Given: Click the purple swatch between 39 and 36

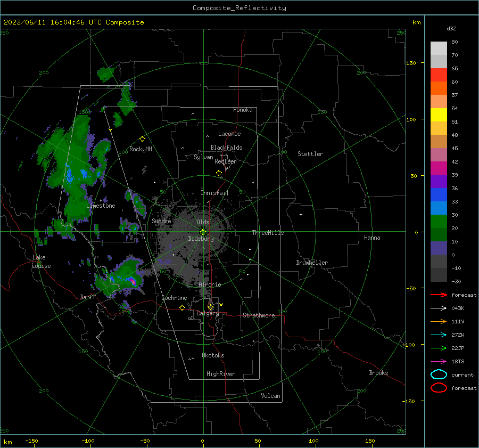Looking at the screenshot, I should coord(439,182).
